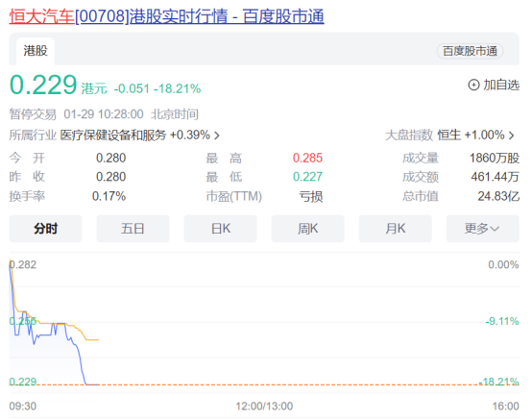Image resolution: width=532 pixels, height=420 pixels.
Task: Select the 港股 tab
Action: pos(36,51)
